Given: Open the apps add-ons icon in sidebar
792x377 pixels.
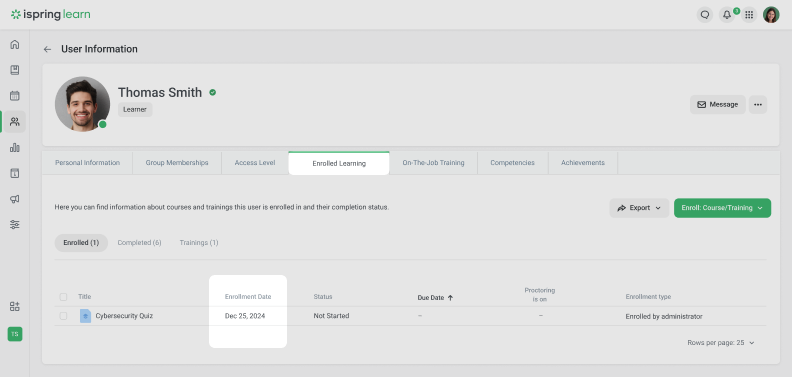Looking at the screenshot, I should click(x=15, y=306).
